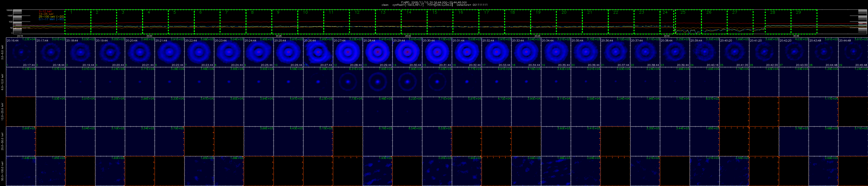View the 3.0-6.0 keV image starting 20:30:44
868x186 pixels.
click(437, 52)
